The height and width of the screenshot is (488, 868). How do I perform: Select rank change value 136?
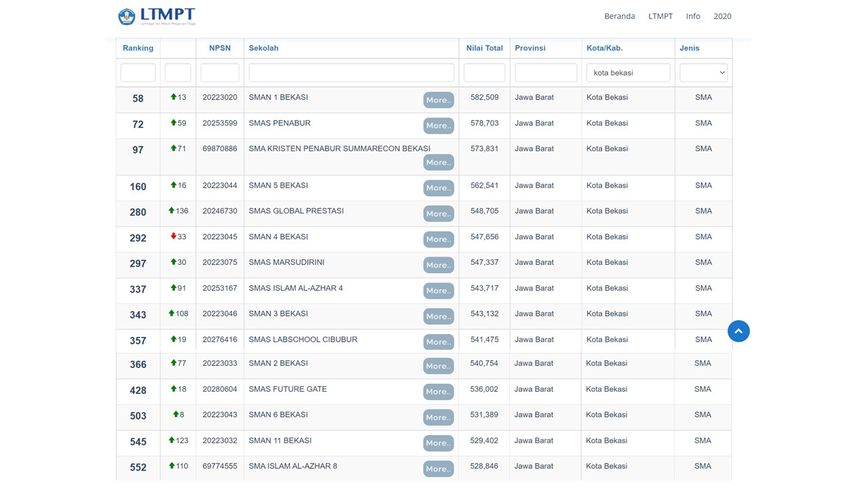pos(182,211)
